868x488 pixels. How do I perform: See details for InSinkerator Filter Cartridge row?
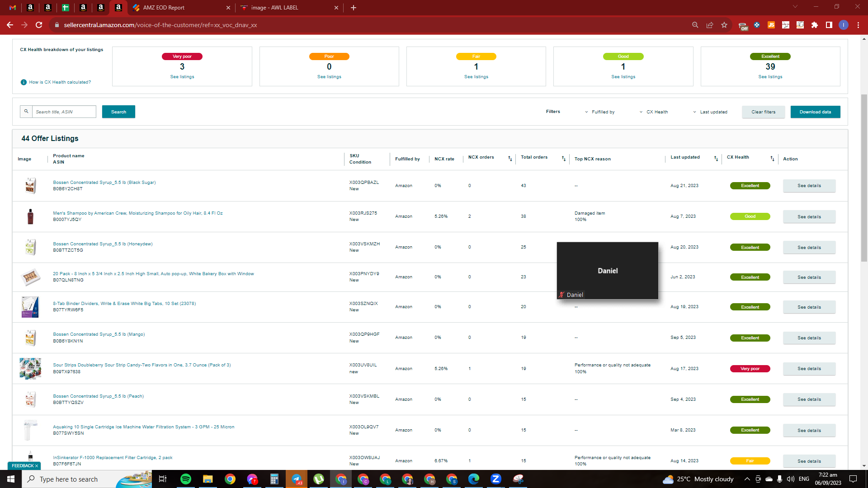tap(809, 461)
